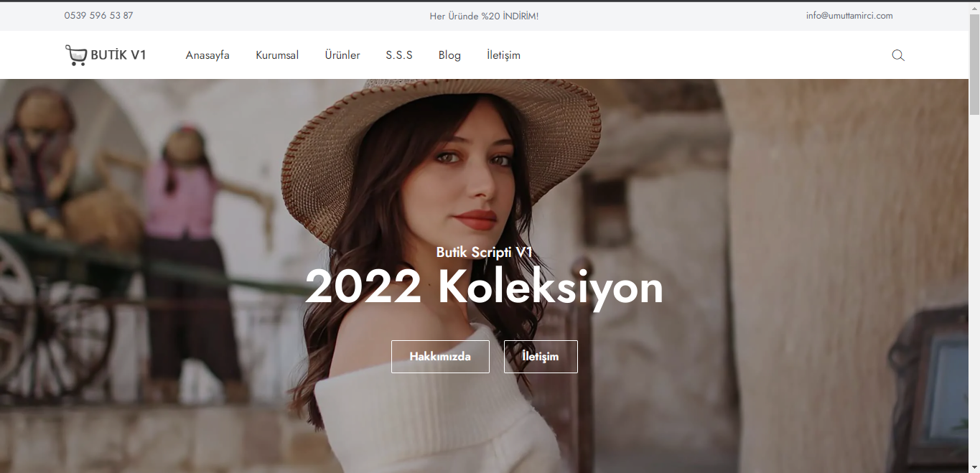Click the shopping cart logo icon
The height and width of the screenshot is (473, 980).
pyautogui.click(x=75, y=55)
